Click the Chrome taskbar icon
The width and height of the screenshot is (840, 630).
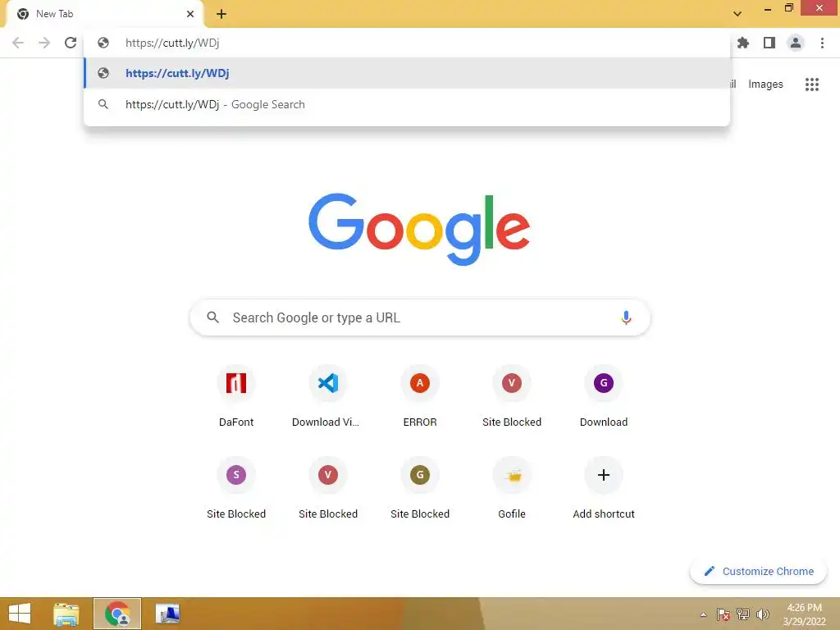coord(117,614)
